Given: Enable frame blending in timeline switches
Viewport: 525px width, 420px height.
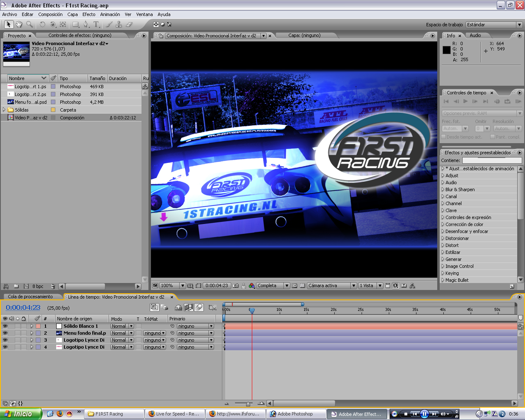Looking at the screenshot, I should click(189, 307).
